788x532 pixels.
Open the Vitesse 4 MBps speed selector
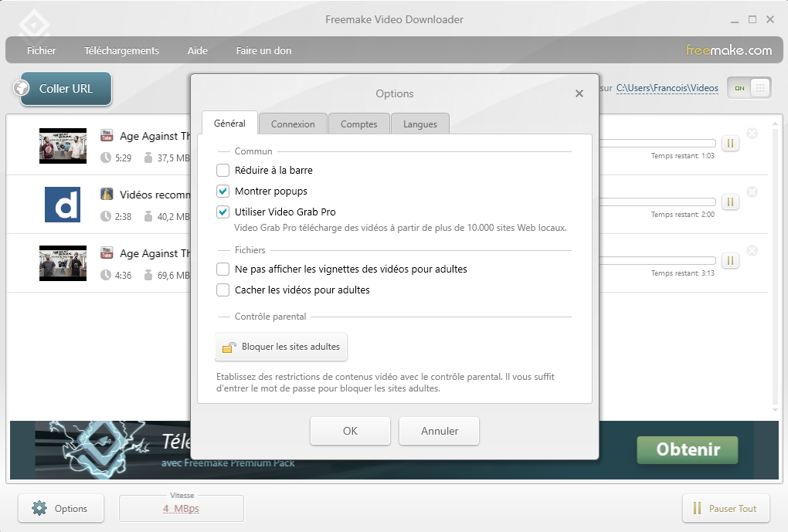pos(181,508)
